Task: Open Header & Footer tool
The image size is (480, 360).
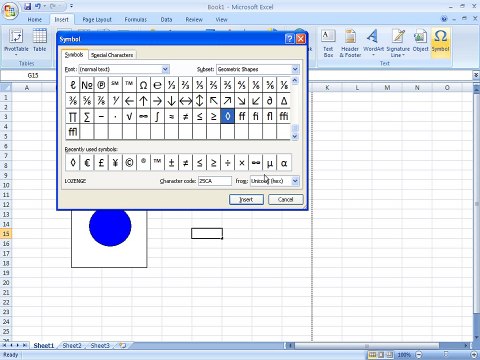Action: (x=350, y=43)
